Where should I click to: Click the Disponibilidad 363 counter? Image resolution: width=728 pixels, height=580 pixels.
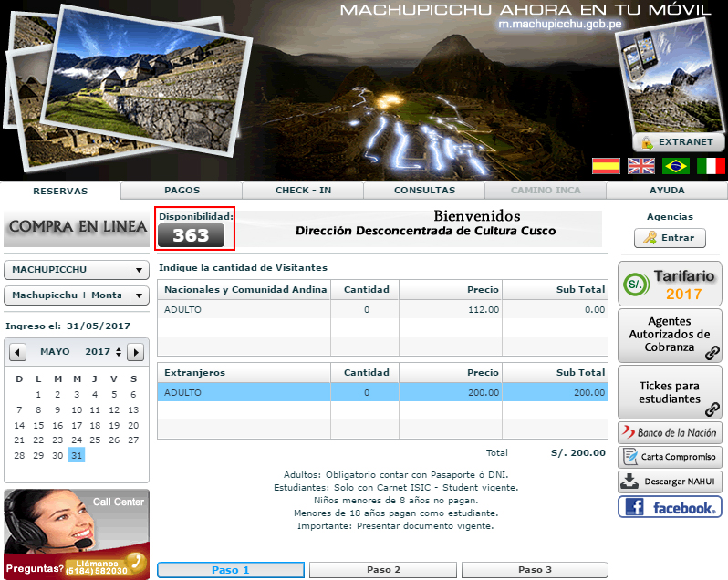tap(191, 235)
